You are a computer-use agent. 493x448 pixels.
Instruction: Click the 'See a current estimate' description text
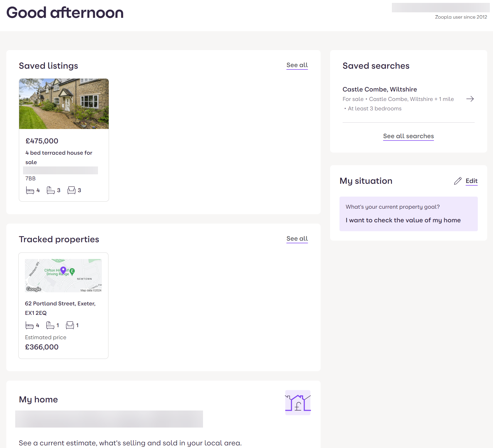click(130, 443)
